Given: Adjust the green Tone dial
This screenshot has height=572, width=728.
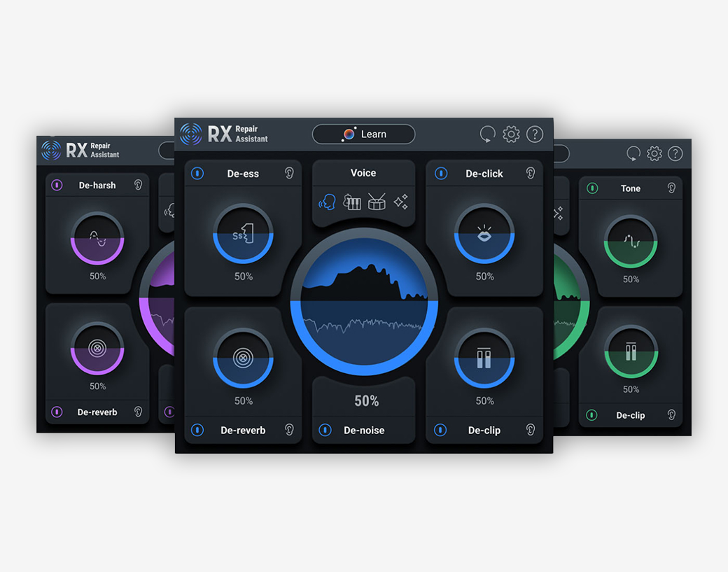Looking at the screenshot, I should (631, 241).
